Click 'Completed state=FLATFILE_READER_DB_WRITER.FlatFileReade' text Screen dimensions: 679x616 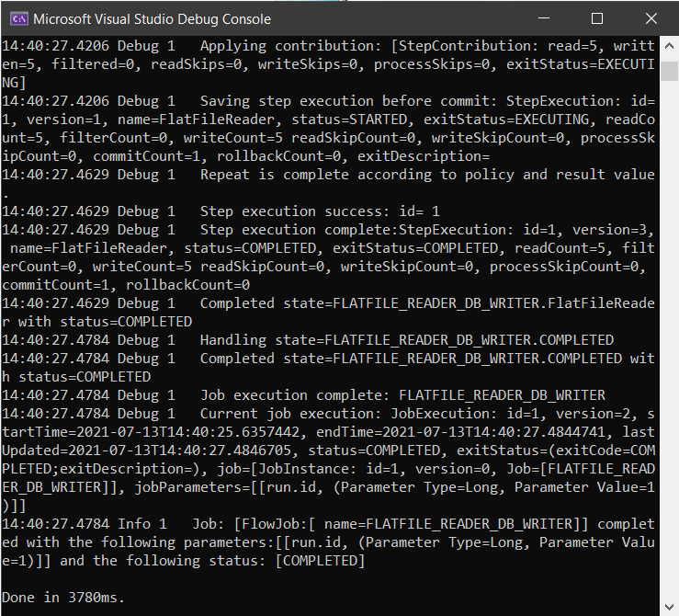point(427,303)
